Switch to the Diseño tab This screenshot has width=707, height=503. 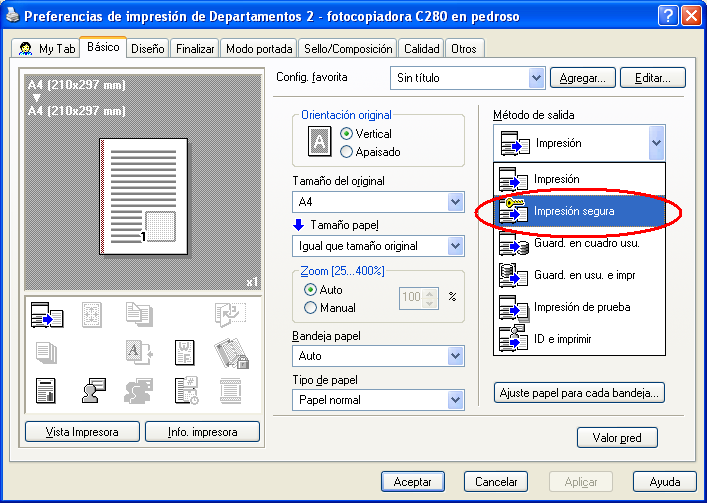click(148, 49)
